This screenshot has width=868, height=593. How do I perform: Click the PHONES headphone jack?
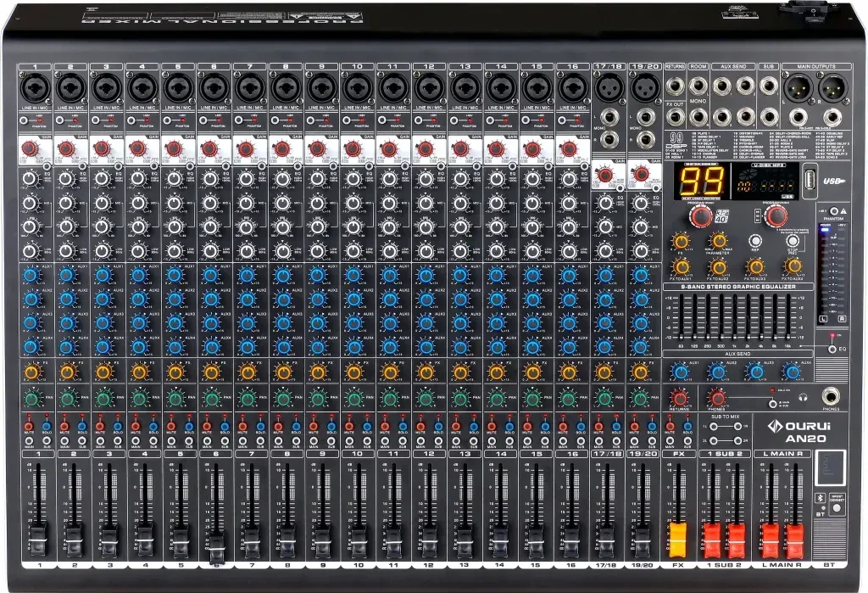point(832,396)
